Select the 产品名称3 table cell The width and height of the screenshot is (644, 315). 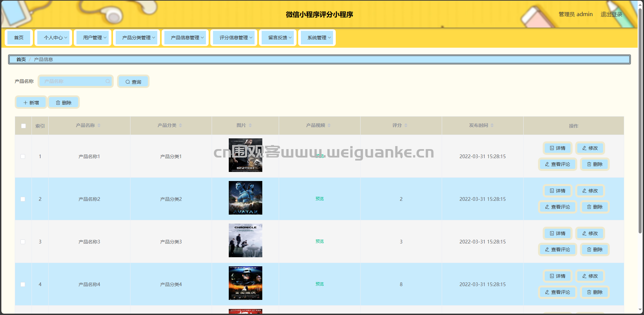[89, 242]
